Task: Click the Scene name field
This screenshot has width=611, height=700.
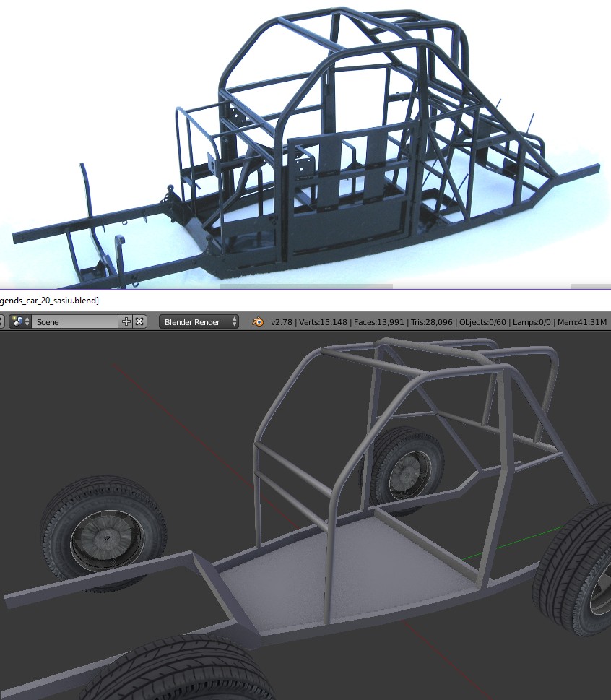Action: click(x=75, y=322)
